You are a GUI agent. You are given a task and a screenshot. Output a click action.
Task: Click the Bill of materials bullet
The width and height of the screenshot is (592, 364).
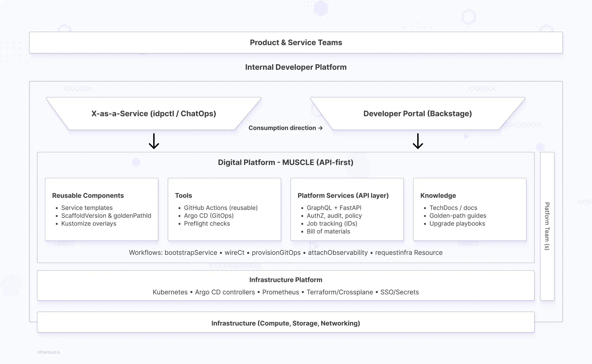point(328,231)
